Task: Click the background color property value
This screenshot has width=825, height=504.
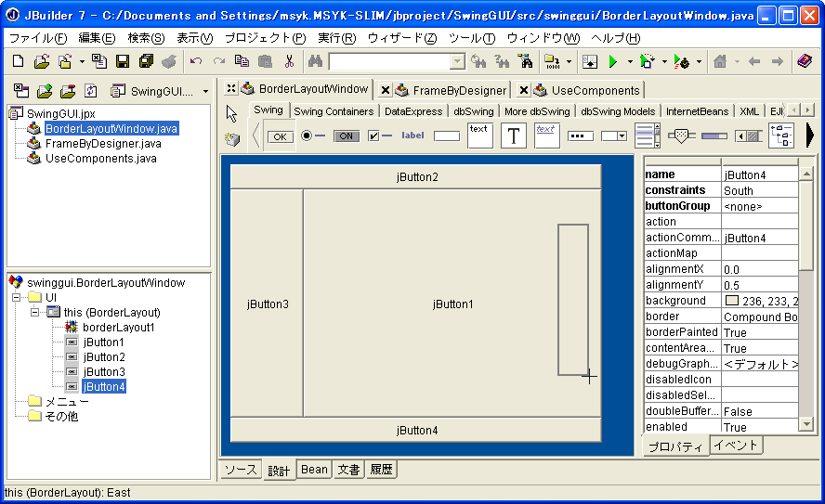Action: (759, 301)
